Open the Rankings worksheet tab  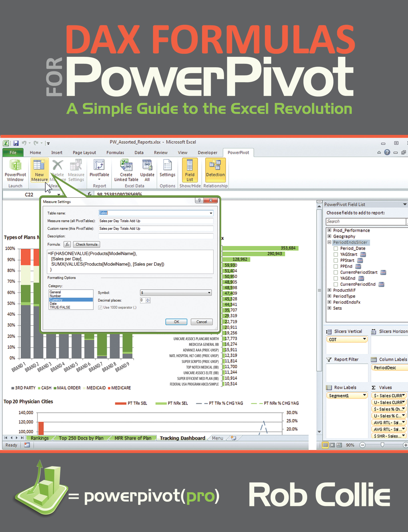(40, 438)
